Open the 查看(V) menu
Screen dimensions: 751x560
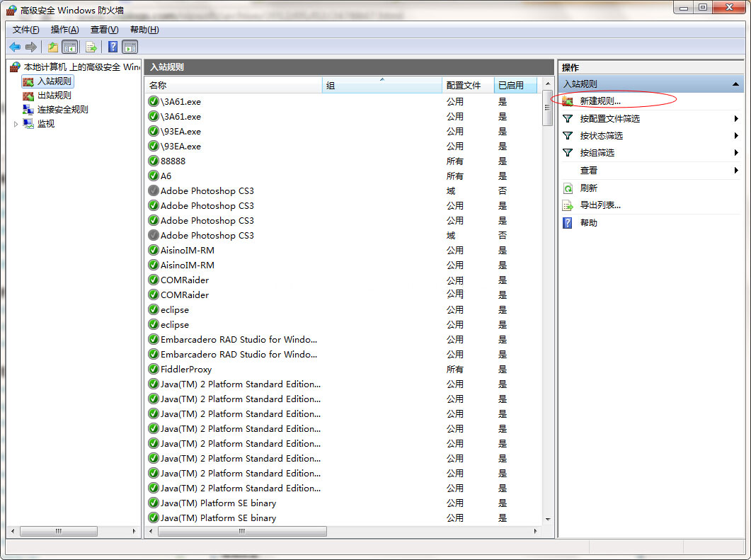click(104, 30)
